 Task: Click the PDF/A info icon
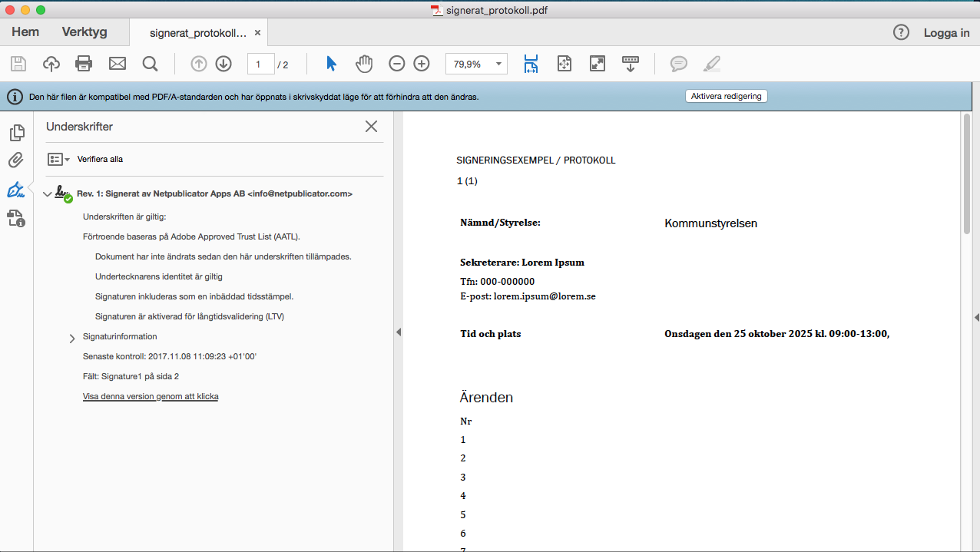pyautogui.click(x=14, y=97)
